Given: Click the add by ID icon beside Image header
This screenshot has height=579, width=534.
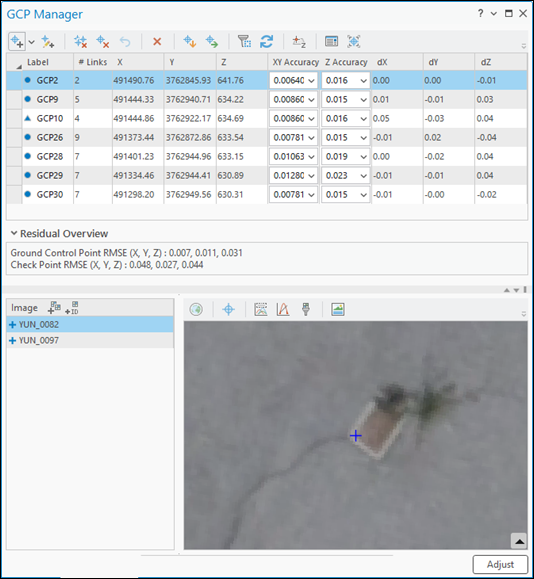Looking at the screenshot, I should [x=72, y=308].
